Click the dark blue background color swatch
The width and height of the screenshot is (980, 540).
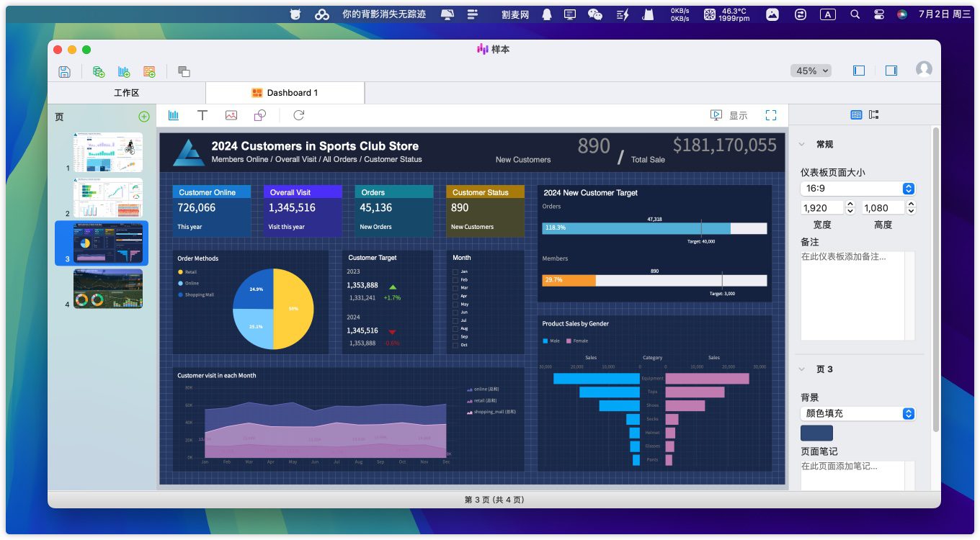coord(816,433)
